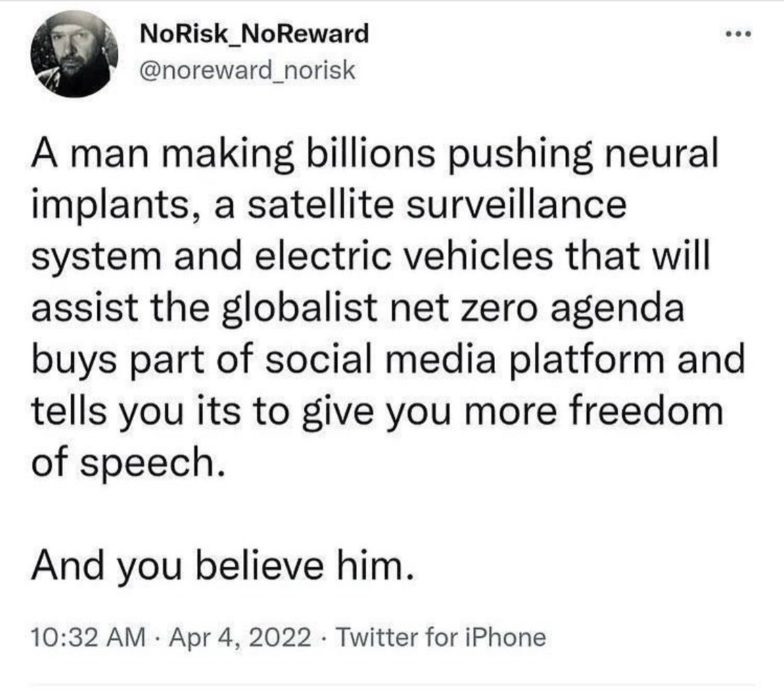Open the Twitter for iPhone source link
This screenshot has width=784, height=693.
click(x=440, y=637)
